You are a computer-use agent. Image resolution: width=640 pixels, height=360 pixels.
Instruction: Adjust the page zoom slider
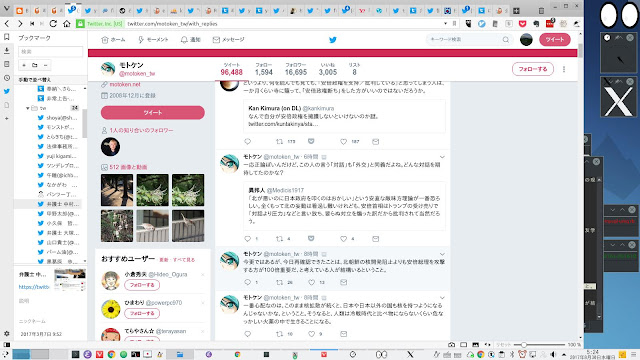point(524,345)
